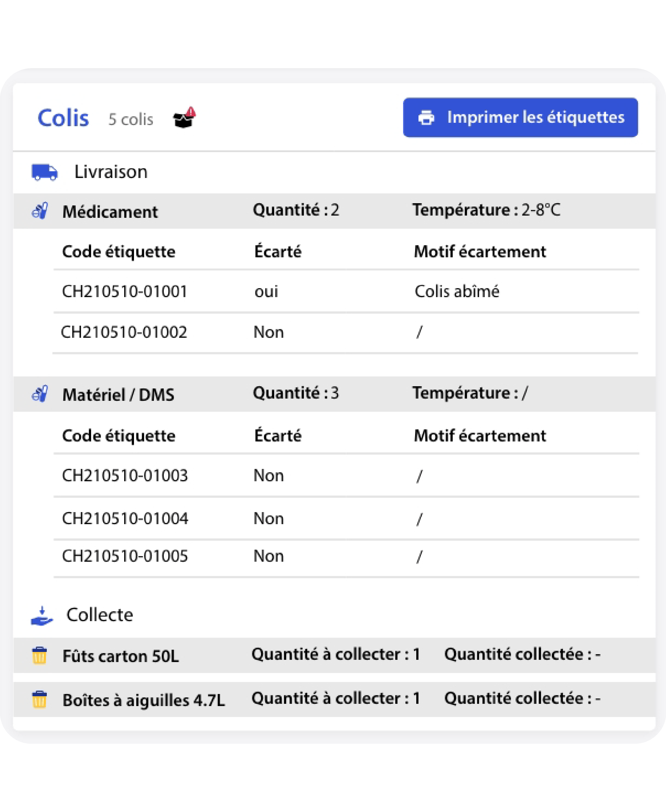The width and height of the screenshot is (666, 812).
Task: Click the Fûts carton 50L bin icon
Action: (39, 656)
